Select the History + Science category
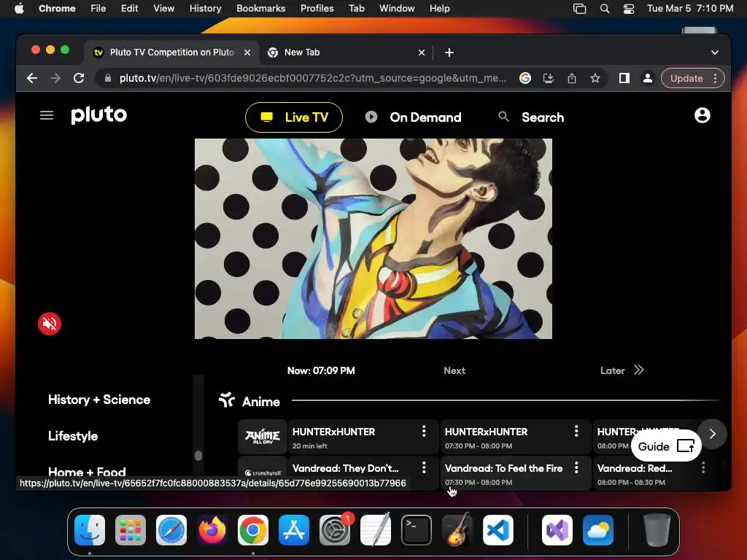The height and width of the screenshot is (560, 747). tap(99, 400)
